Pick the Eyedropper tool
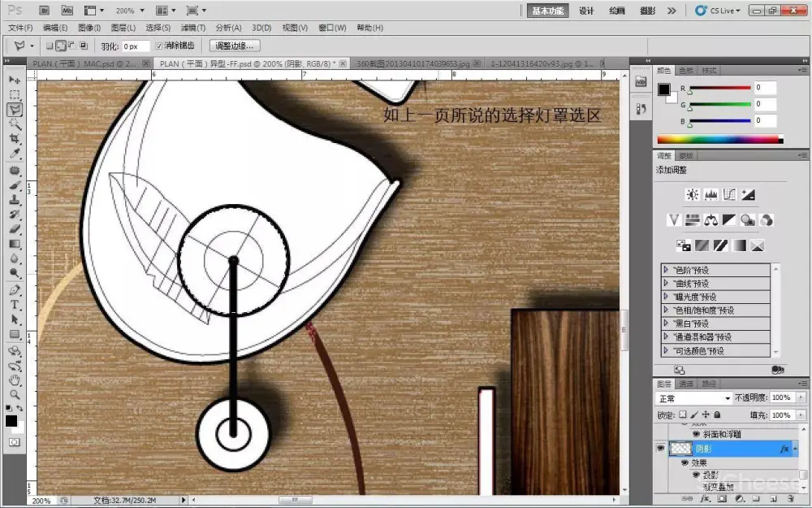This screenshot has width=812, height=508. pos(15,154)
